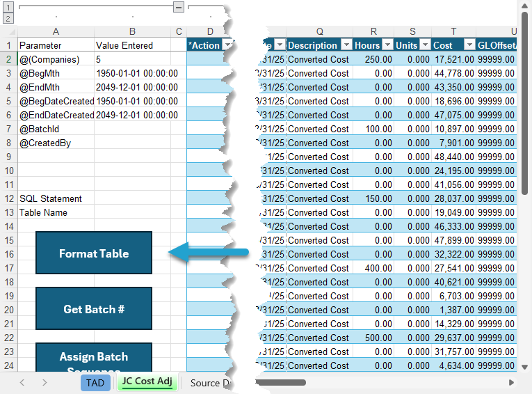Go to previous sheet tabs arrow
Image resolution: width=532 pixels, height=394 pixels.
[22, 383]
